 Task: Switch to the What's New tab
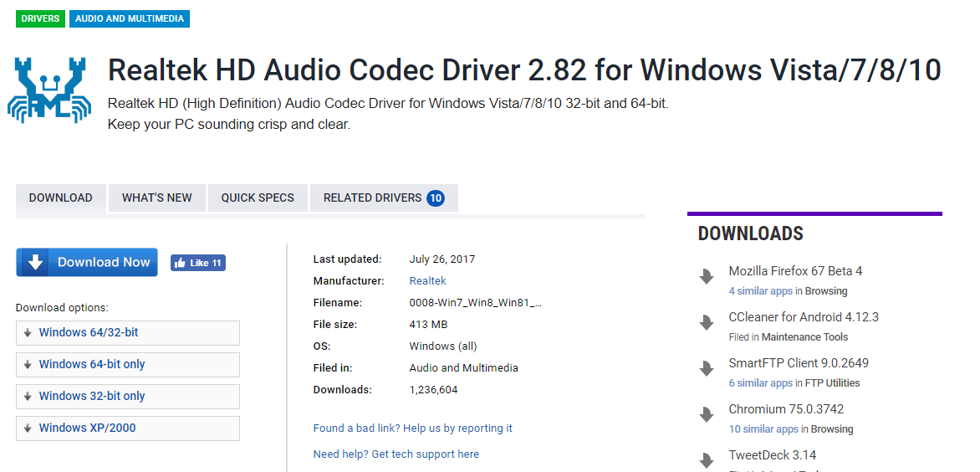pyautogui.click(x=156, y=198)
